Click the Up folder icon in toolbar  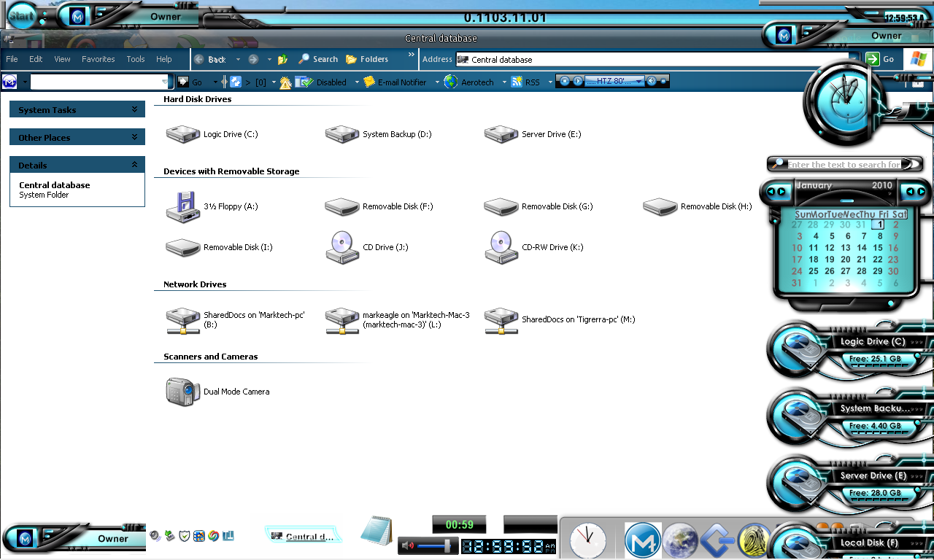click(x=283, y=60)
